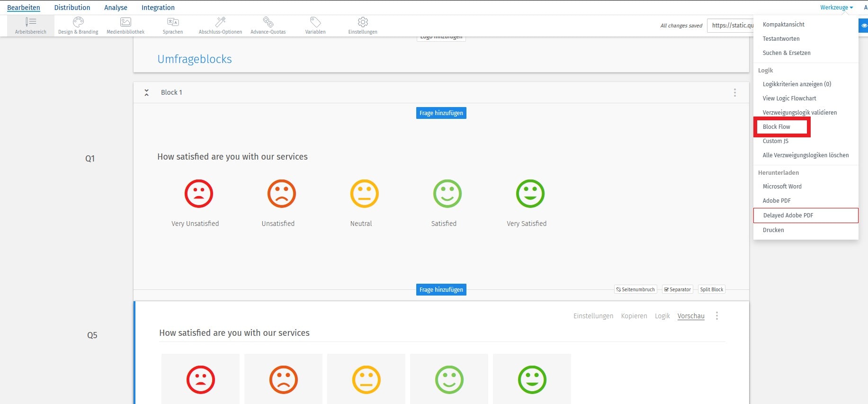This screenshot has width=868, height=404.
Task: Click the Block 1 title
Action: tap(171, 92)
